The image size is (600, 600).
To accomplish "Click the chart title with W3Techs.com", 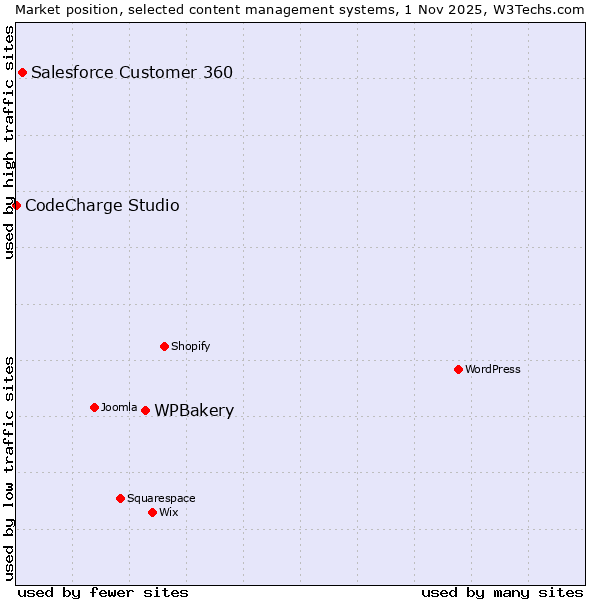I will pos(299,8).
